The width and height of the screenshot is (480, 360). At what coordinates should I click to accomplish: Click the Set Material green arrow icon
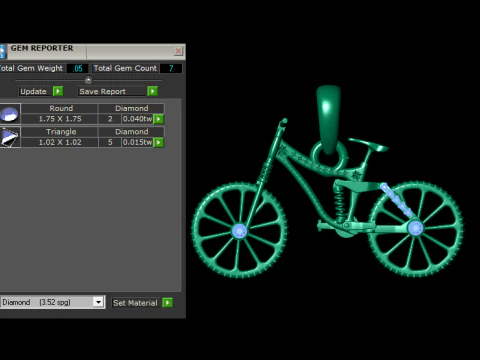coord(167,303)
